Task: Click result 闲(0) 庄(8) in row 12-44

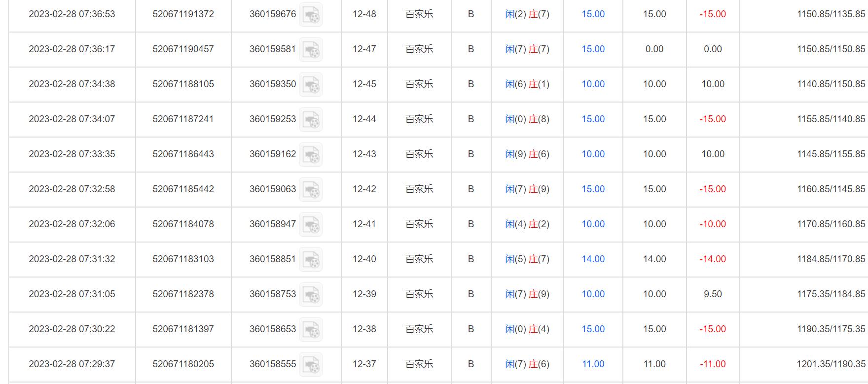Action: pos(527,119)
